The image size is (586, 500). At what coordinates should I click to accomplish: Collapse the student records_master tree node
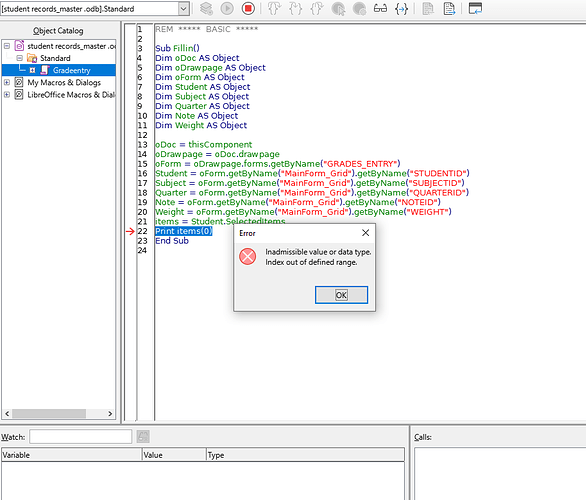coord(7,46)
